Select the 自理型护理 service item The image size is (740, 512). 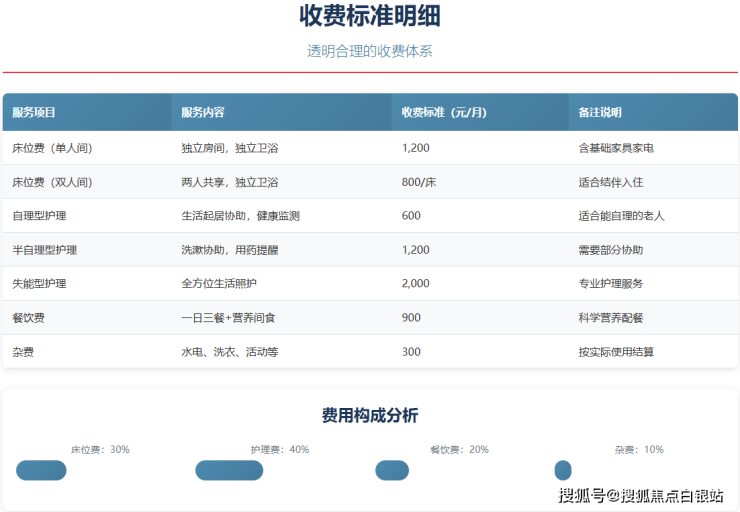40,216
